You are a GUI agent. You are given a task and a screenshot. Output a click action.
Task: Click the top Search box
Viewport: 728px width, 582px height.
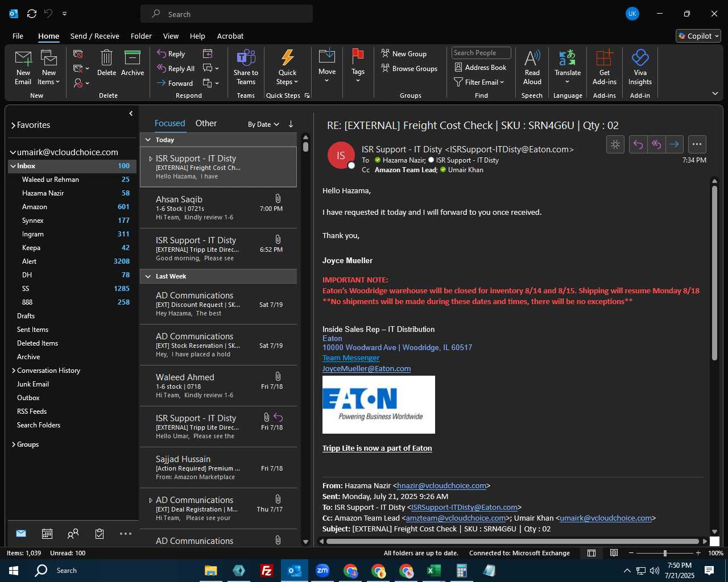[226, 14]
